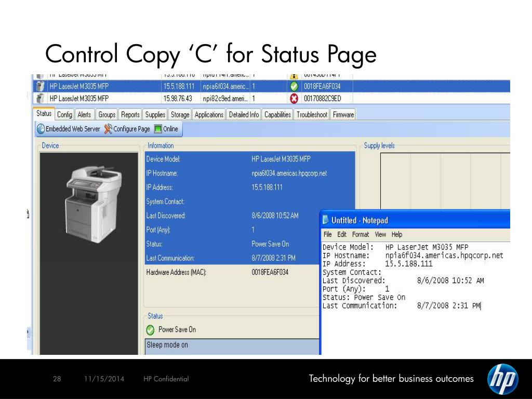Open the Notepad View menu

click(380, 234)
